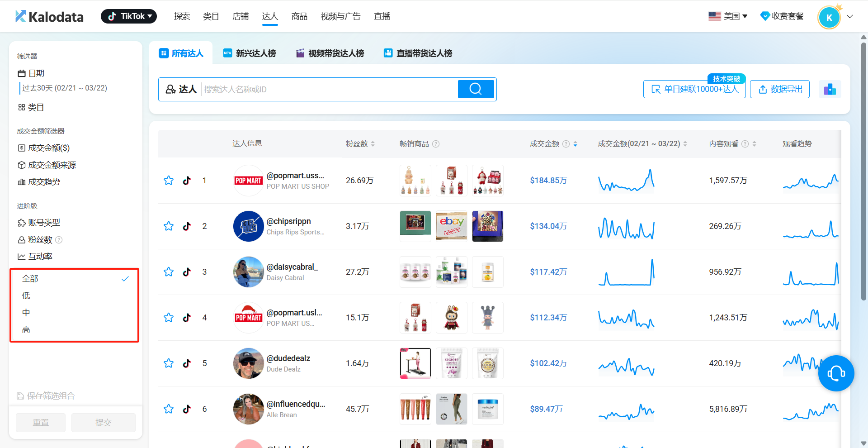Star the @popmart.uss creator row

click(x=169, y=181)
